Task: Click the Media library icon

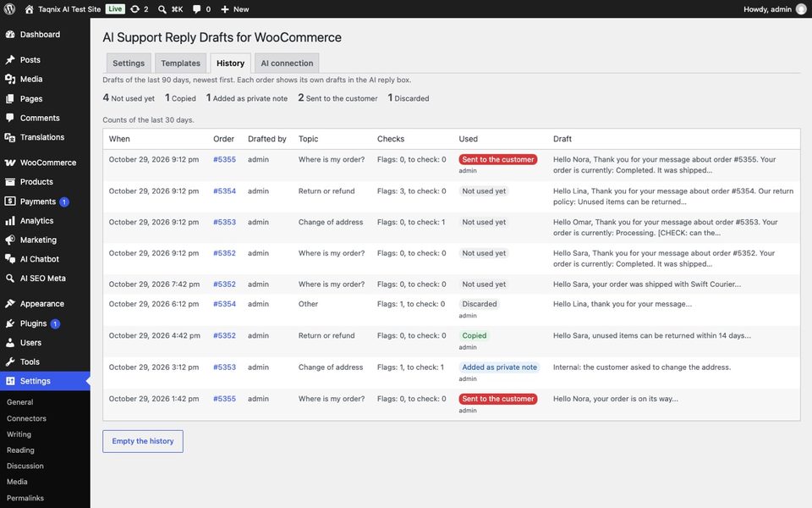Action: [x=10, y=79]
